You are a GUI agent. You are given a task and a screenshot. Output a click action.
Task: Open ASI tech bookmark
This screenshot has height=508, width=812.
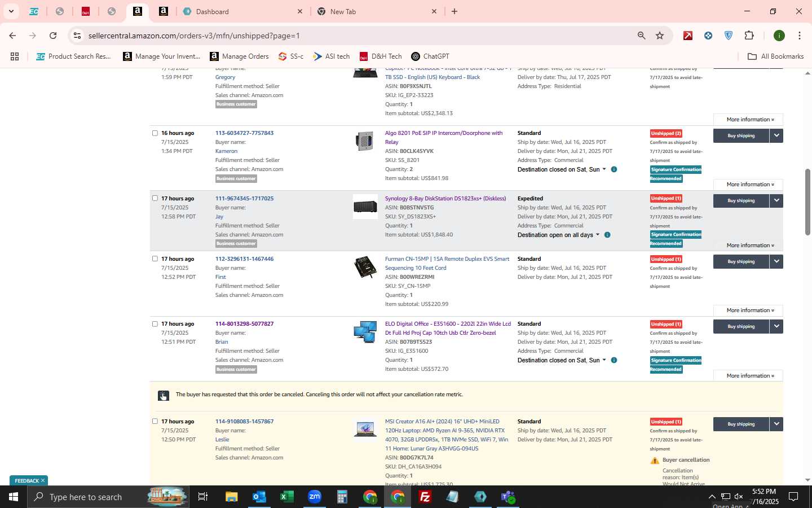tap(332, 56)
